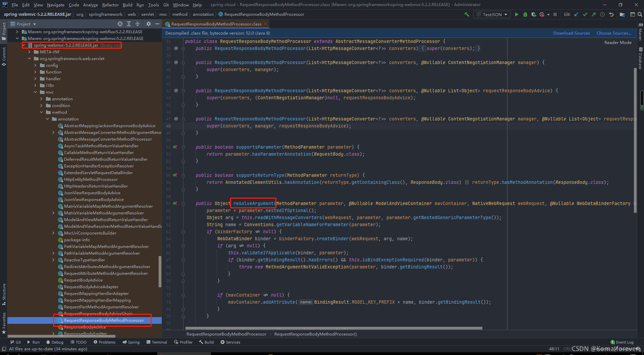Screen dimensions: 644x355
Task: Show Git history clock icon
Action: coord(602,14)
